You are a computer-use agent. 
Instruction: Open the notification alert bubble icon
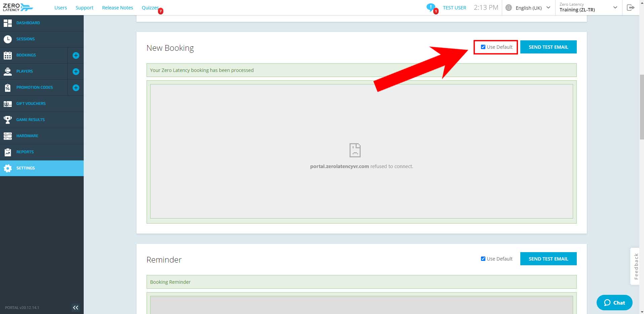coord(431,7)
